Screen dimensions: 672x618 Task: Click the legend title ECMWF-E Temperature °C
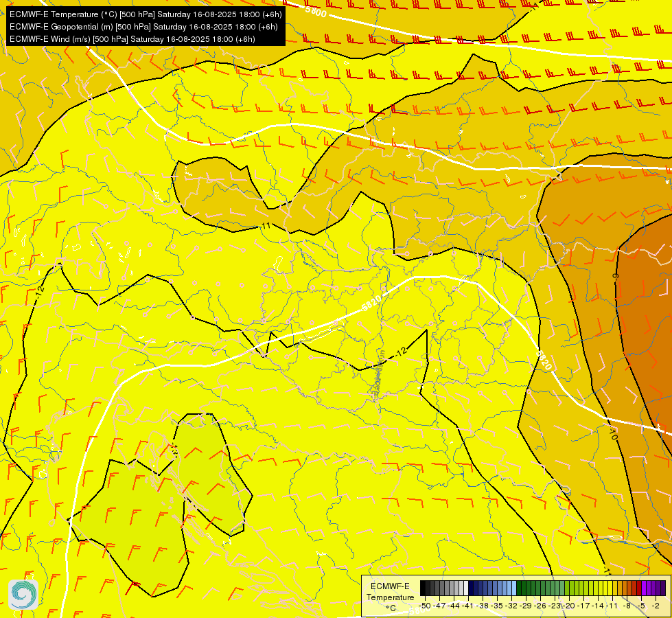pos(390,597)
